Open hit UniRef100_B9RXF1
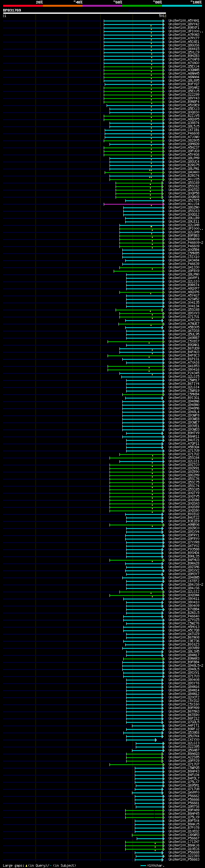The image size is (205, 868). [x=184, y=28]
